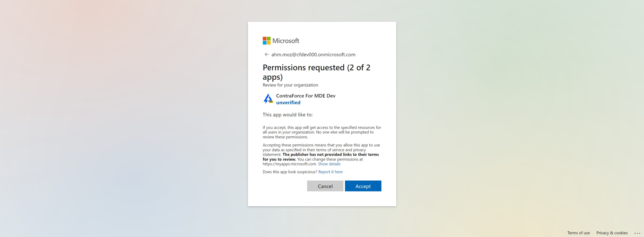Click the blue unverified publisher label
The height and width of the screenshot is (237, 644).
288,103
